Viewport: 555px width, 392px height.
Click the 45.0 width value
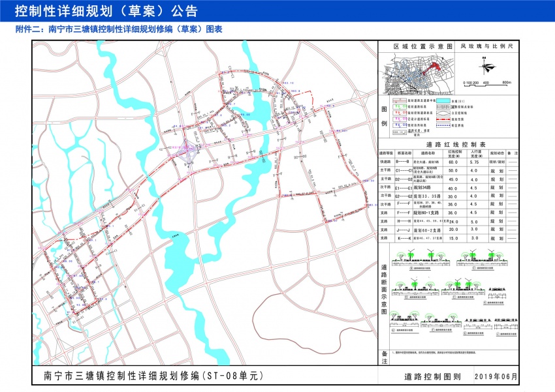click(452, 179)
